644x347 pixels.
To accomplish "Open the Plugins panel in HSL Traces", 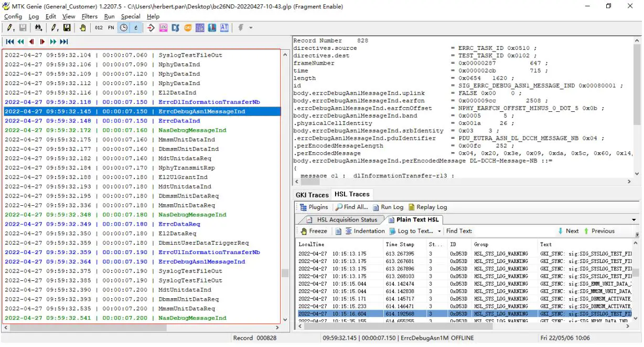I will [314, 207].
